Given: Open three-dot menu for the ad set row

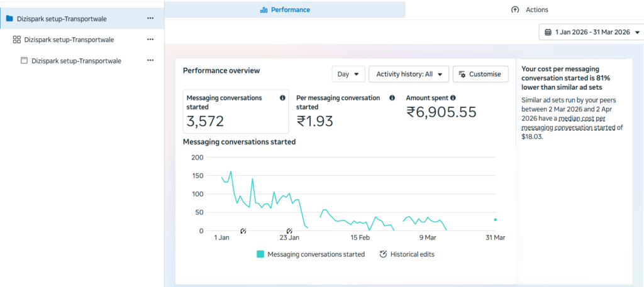Looking at the screenshot, I should (x=150, y=40).
